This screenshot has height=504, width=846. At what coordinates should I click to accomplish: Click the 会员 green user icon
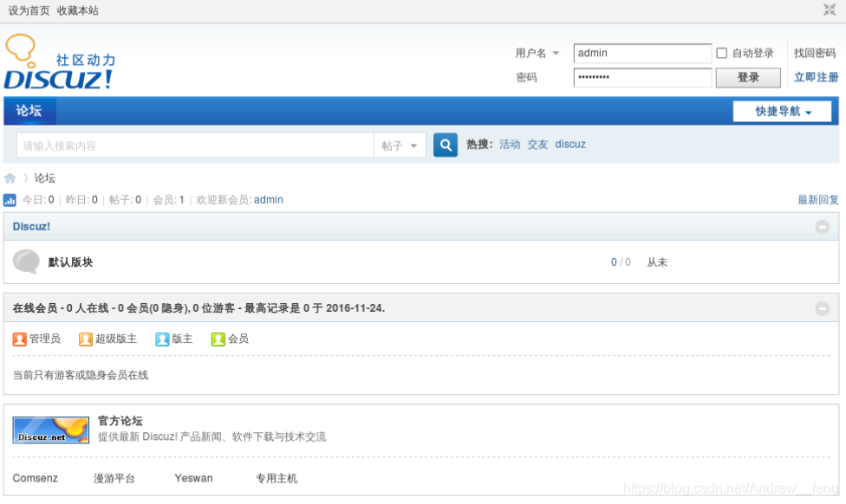[218, 339]
